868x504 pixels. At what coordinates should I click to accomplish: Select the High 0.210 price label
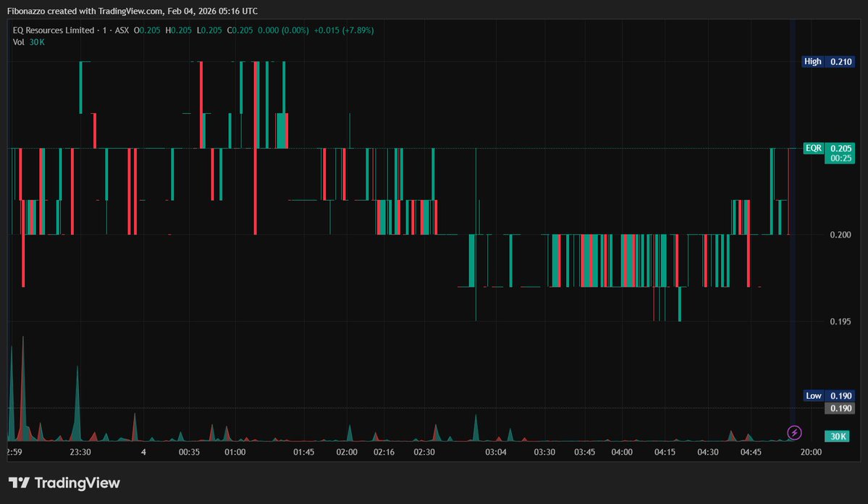point(827,62)
